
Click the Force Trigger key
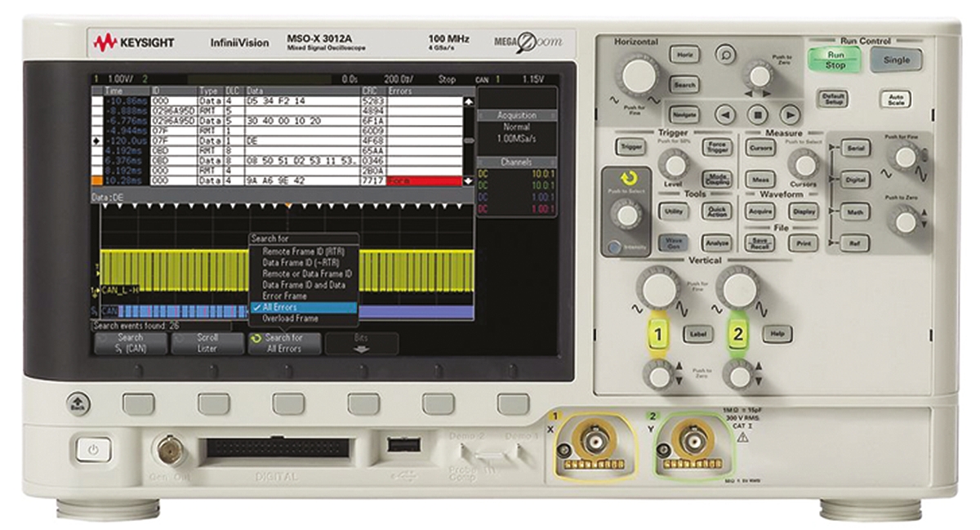tap(718, 147)
